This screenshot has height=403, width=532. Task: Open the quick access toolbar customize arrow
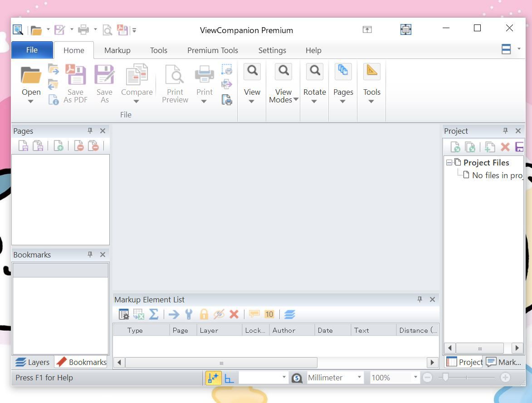tap(134, 30)
